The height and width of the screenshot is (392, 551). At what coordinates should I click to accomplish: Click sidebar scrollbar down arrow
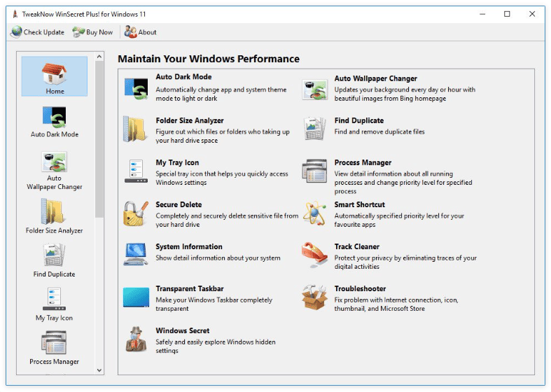click(x=99, y=370)
